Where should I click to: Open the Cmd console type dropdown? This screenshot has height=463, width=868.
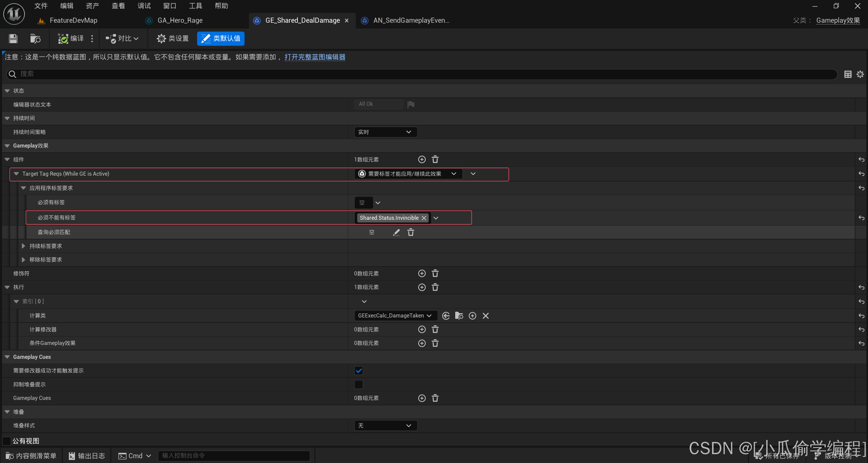point(134,456)
